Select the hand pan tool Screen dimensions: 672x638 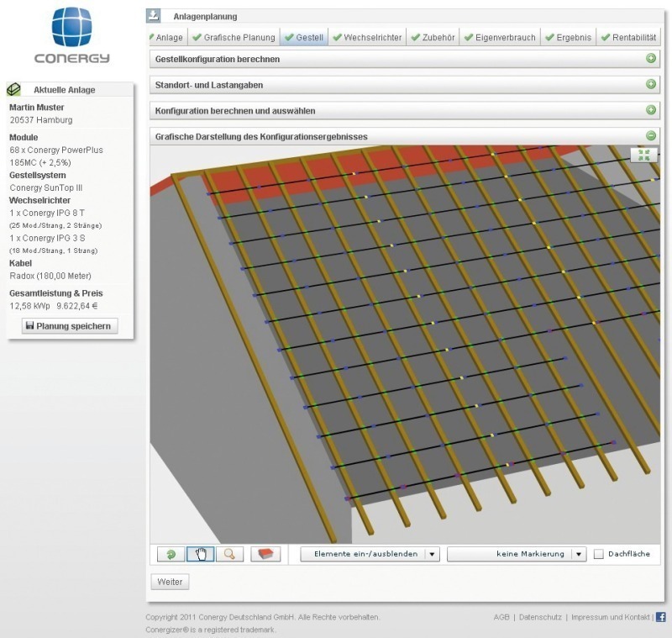tap(200, 554)
